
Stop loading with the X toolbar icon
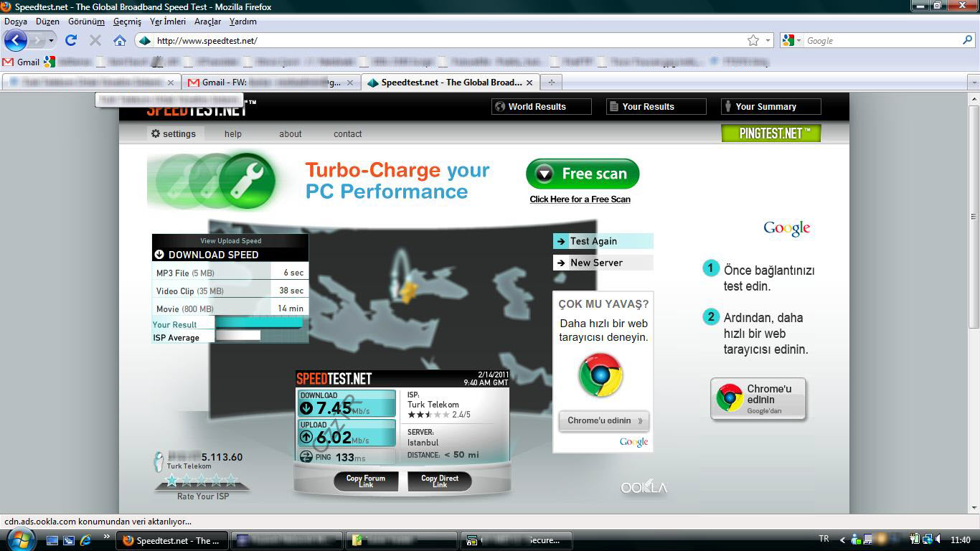click(95, 40)
